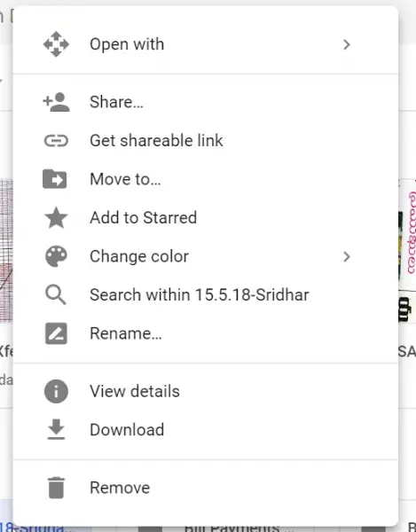Expand the Open with submenu arrow
This screenshot has height=532, width=416.
pos(347,44)
